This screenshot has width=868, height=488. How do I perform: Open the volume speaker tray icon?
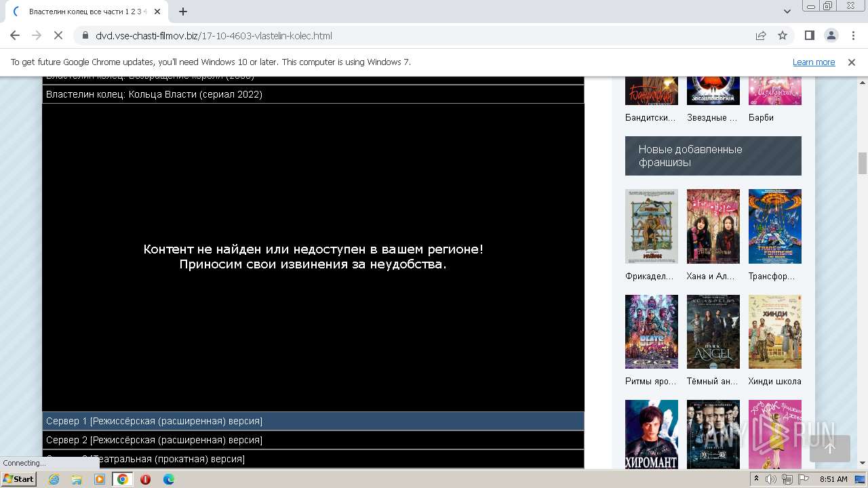(771, 479)
